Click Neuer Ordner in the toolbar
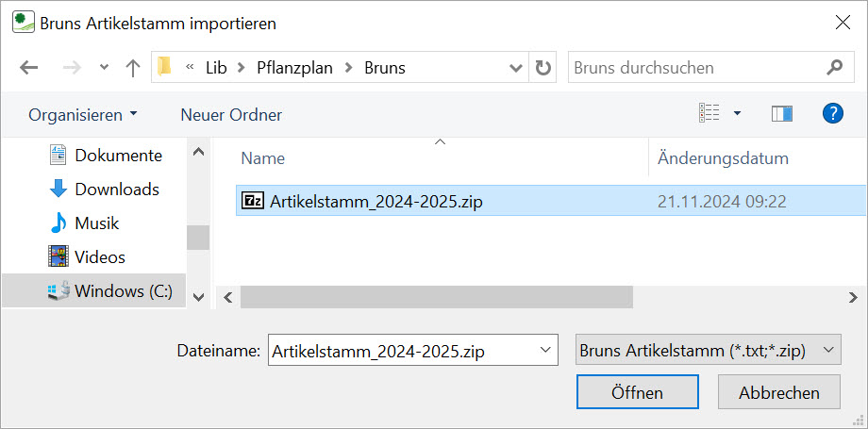This screenshot has width=868, height=429. [231, 115]
